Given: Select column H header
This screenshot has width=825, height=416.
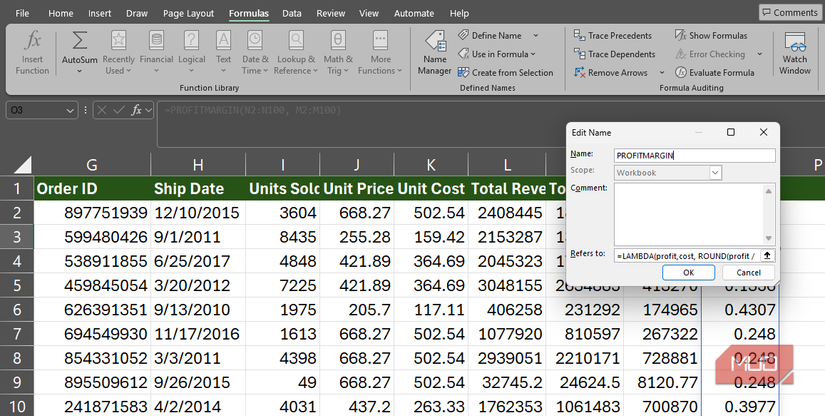Looking at the screenshot, I should (198, 165).
